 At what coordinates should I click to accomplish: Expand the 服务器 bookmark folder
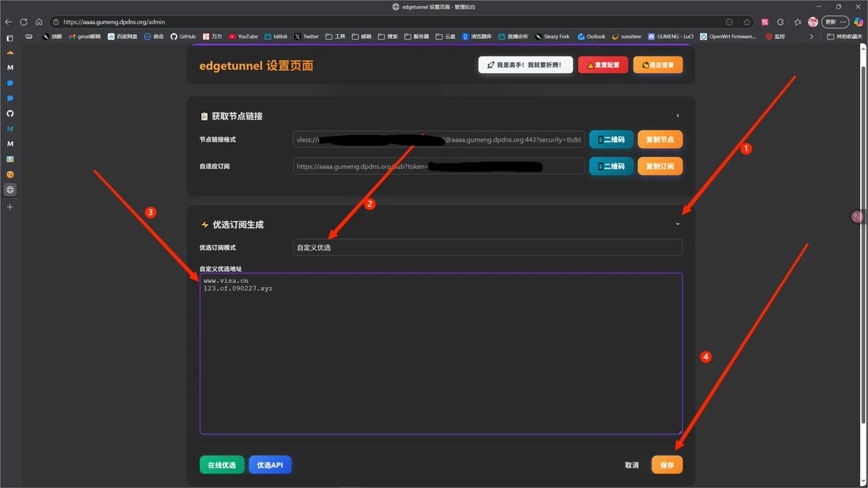(417, 36)
